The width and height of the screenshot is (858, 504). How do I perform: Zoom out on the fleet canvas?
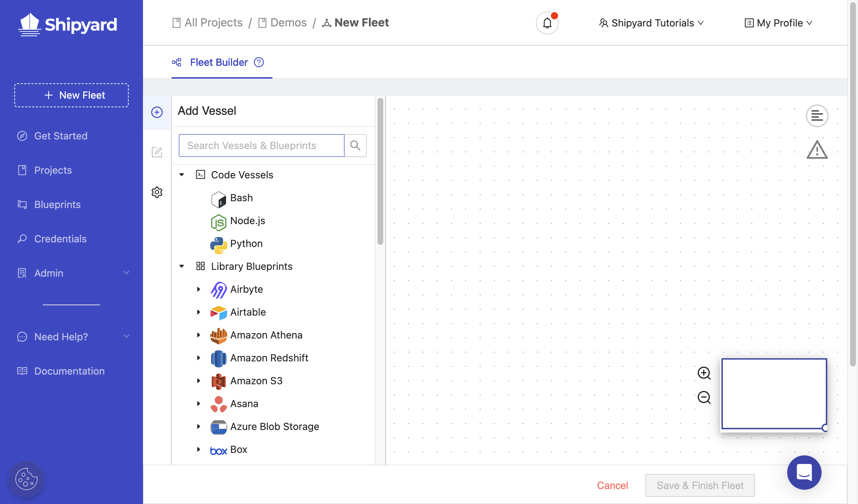[x=704, y=397]
